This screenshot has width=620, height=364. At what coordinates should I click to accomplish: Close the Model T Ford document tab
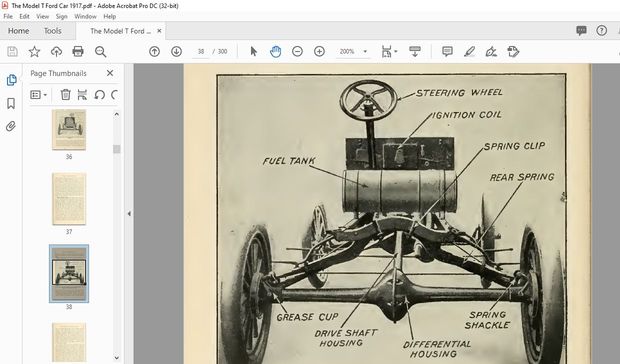point(159,31)
